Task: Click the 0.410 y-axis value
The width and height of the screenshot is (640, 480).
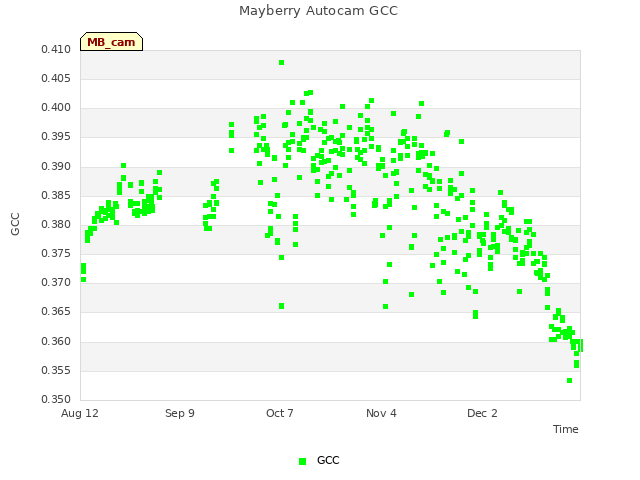Action: 56,50
